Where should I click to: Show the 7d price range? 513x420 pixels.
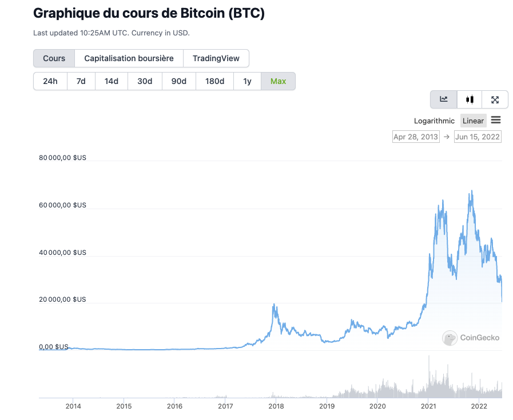(81, 81)
